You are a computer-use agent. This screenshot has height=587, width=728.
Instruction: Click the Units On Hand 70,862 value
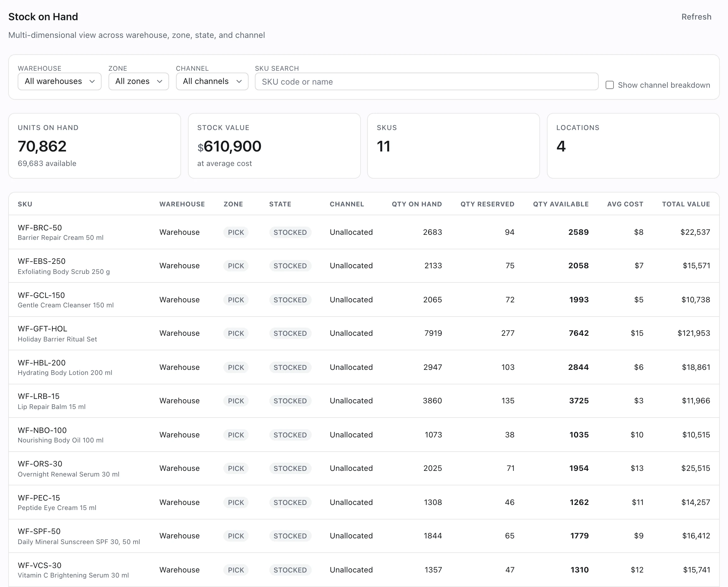coord(42,146)
